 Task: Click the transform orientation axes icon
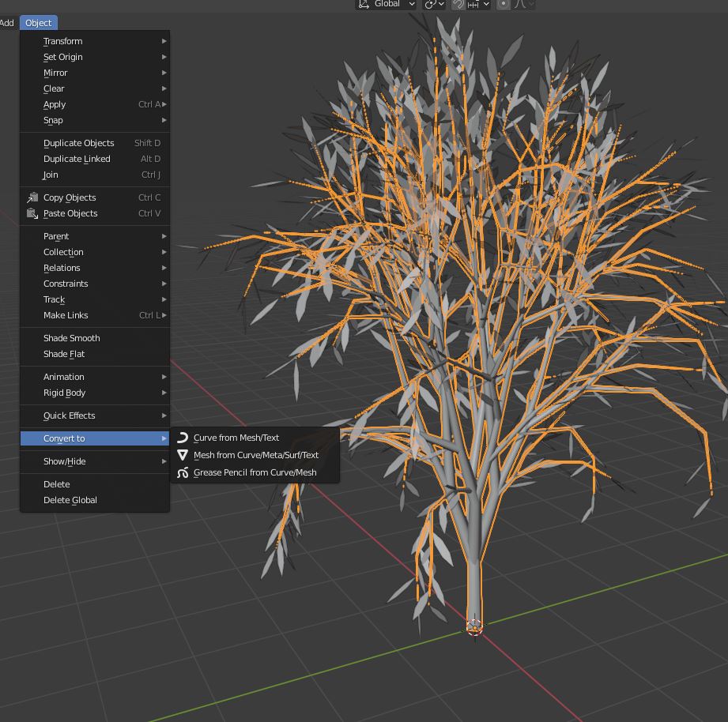364,4
